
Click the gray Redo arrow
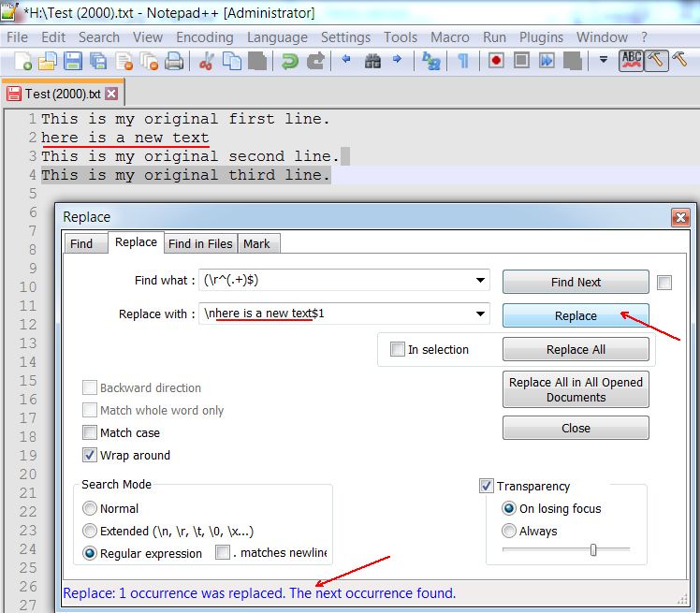315,61
